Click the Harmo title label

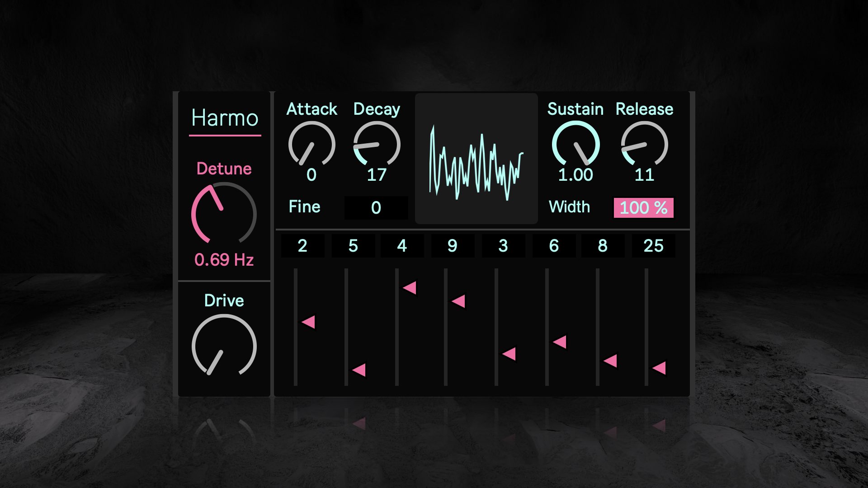coord(225,118)
